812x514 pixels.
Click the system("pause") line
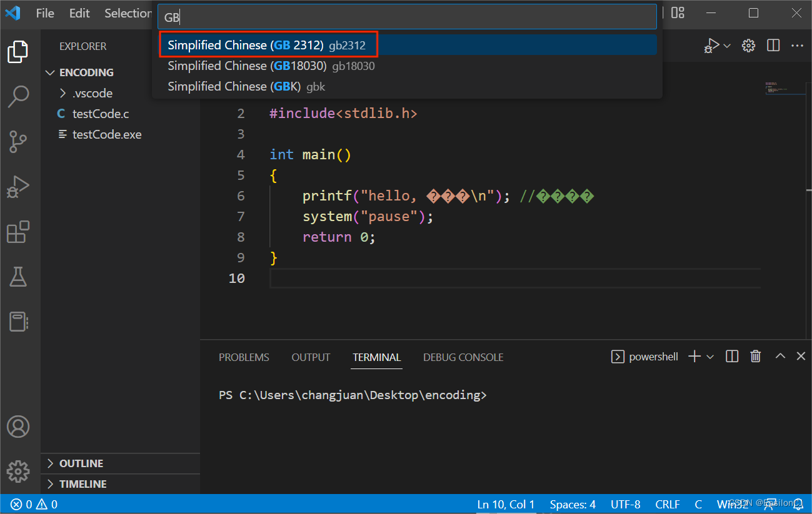pos(368,217)
